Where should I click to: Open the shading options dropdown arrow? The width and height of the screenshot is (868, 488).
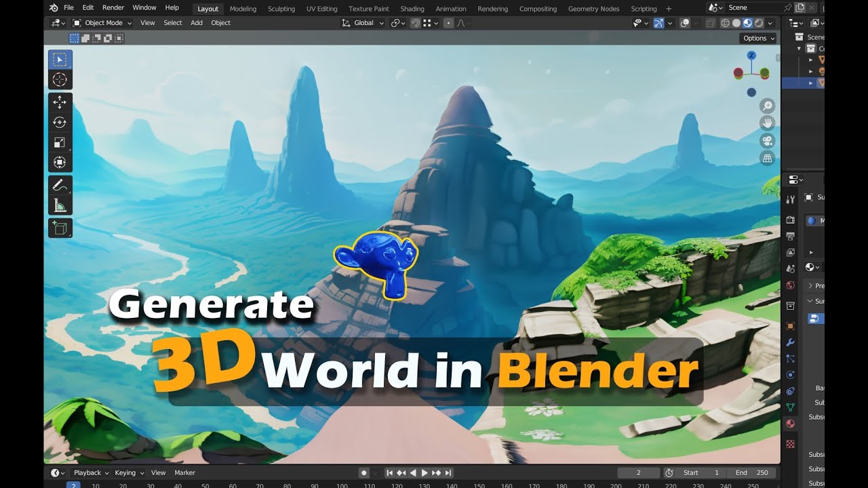coord(770,22)
